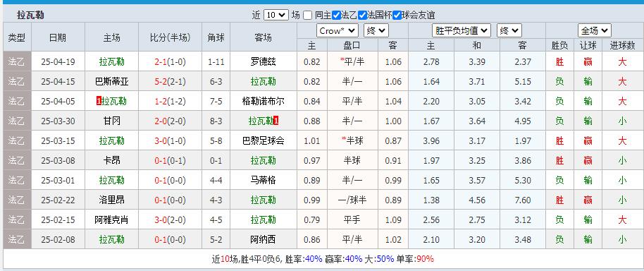Click the date 25-03-08
The image size is (644, 271).
click(x=58, y=161)
